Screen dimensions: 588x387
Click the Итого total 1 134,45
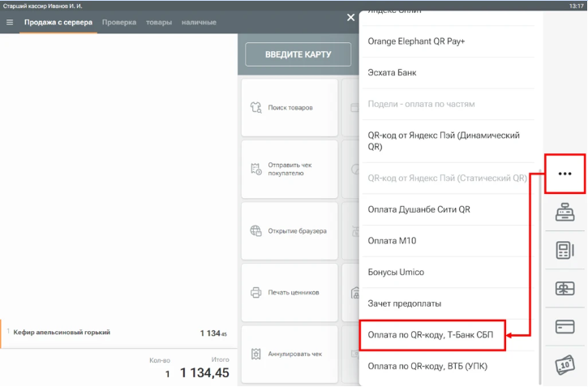pyautogui.click(x=204, y=372)
